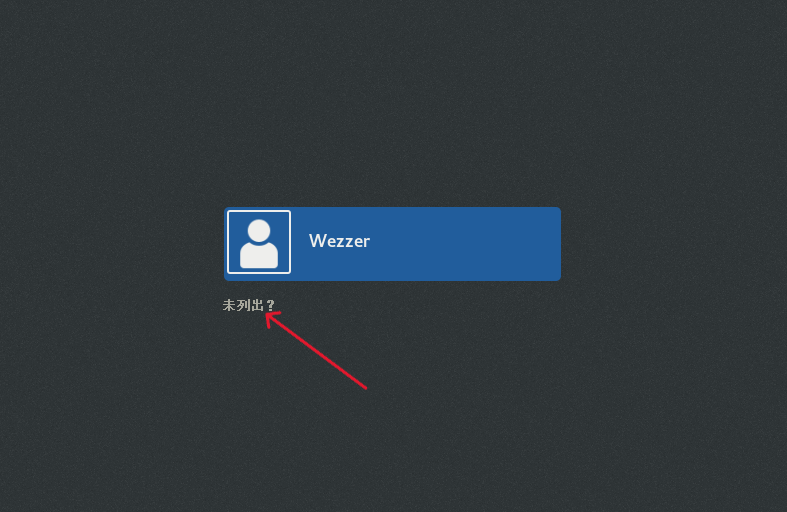Activate the highlighted user list item
This screenshot has height=512, width=787.
click(392, 244)
